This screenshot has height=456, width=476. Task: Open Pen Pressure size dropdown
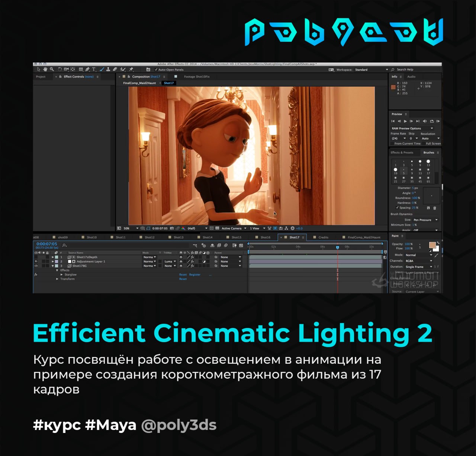tap(426, 220)
